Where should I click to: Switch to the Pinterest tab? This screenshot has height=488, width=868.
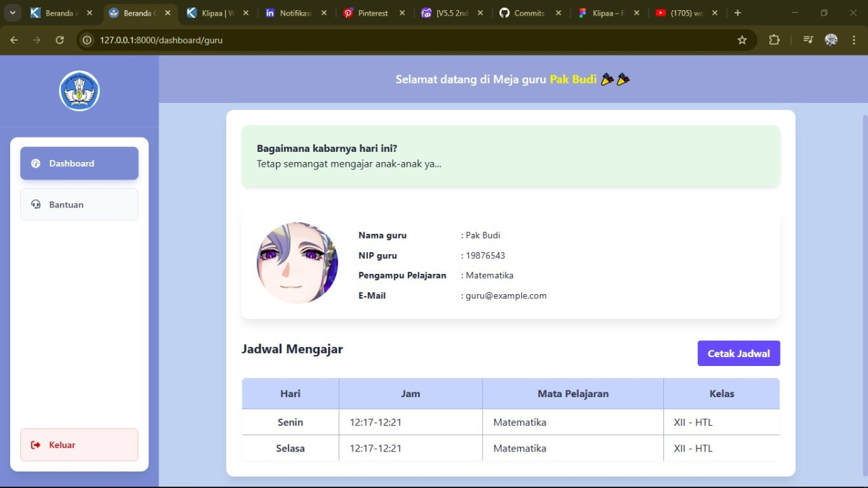tap(373, 13)
